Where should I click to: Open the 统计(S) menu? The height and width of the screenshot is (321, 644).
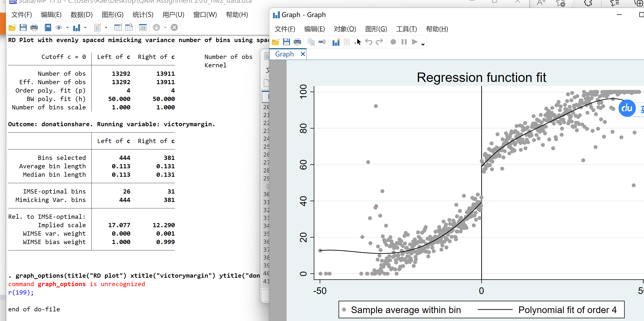click(x=143, y=15)
